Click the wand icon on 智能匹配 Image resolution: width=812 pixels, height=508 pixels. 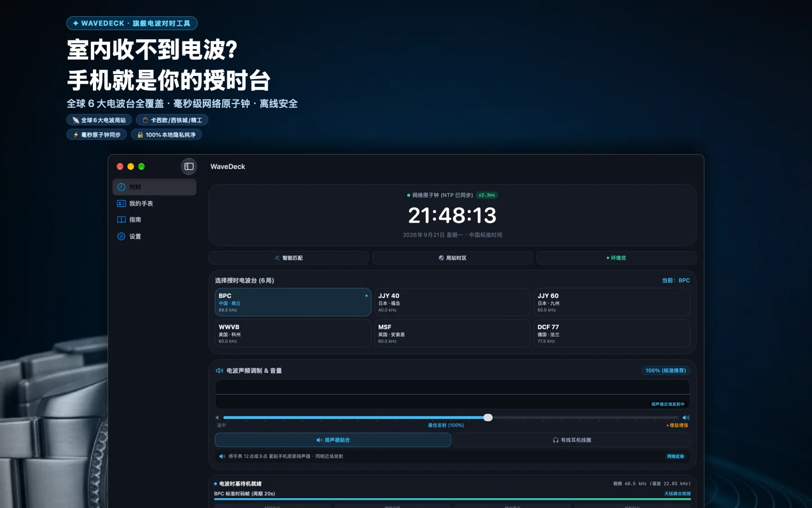277,258
